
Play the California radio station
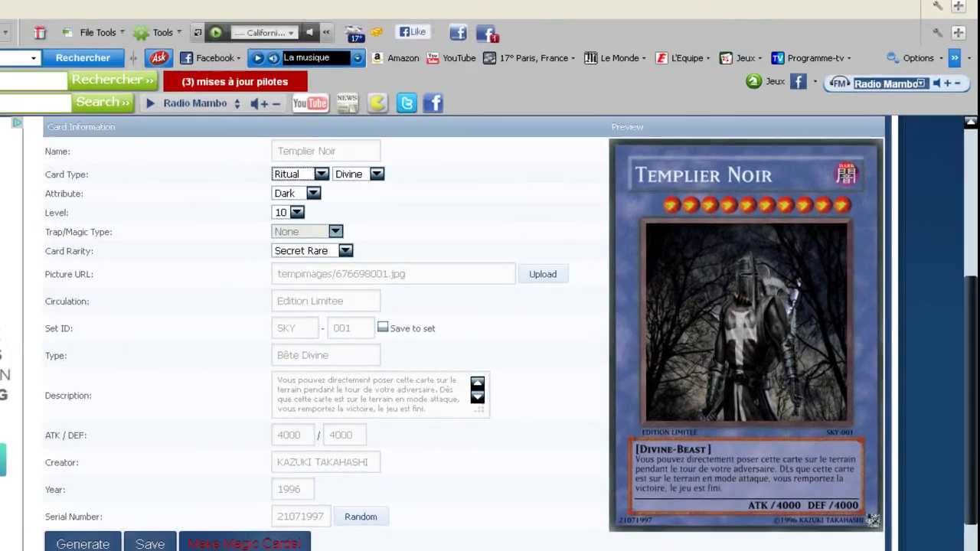coord(216,32)
